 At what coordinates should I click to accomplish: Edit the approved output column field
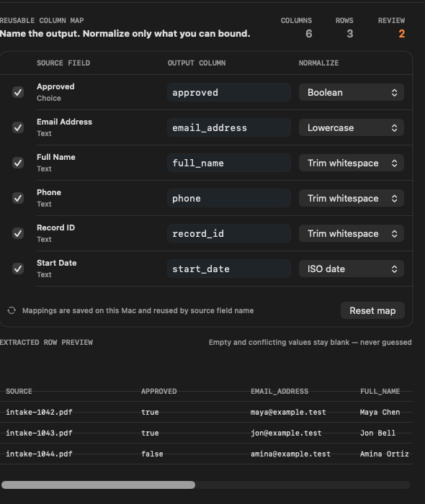click(x=229, y=93)
